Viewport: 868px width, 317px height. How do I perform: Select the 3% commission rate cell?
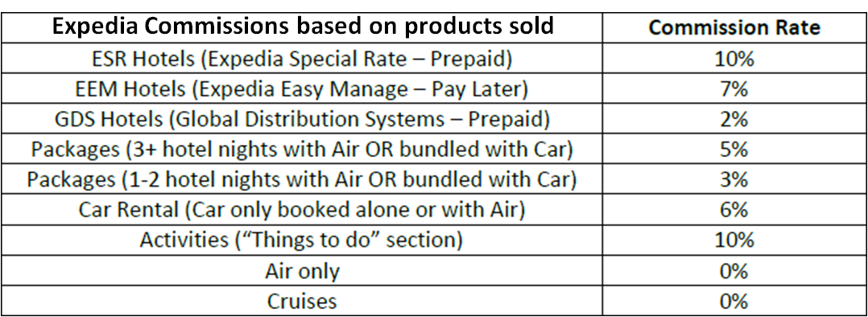[x=734, y=179]
